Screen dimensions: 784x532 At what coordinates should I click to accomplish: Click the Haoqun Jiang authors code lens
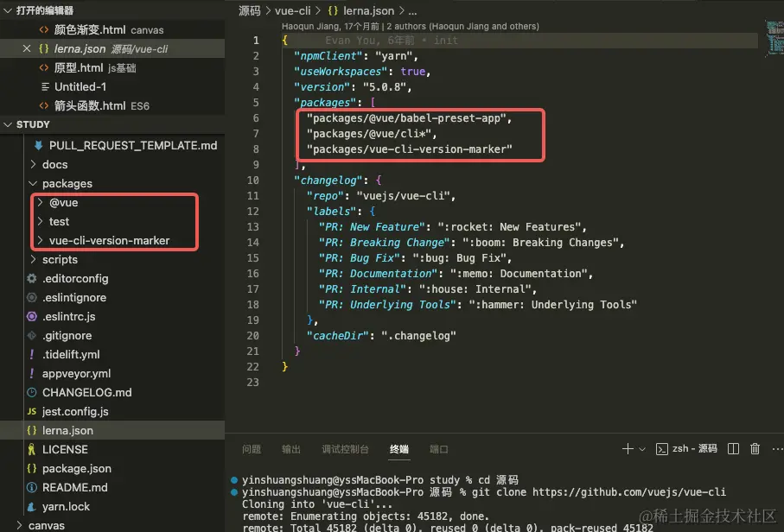(x=410, y=26)
